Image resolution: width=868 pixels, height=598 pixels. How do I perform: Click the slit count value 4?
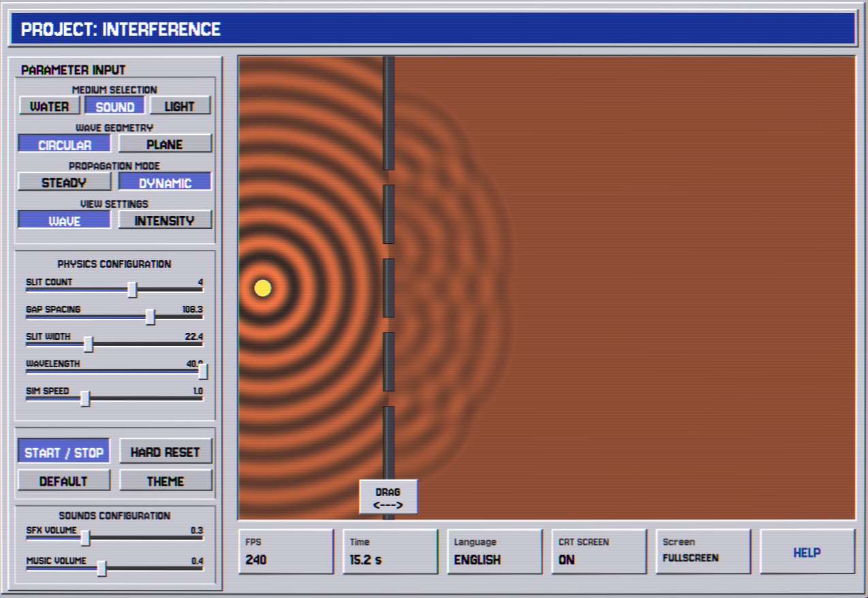(x=200, y=282)
